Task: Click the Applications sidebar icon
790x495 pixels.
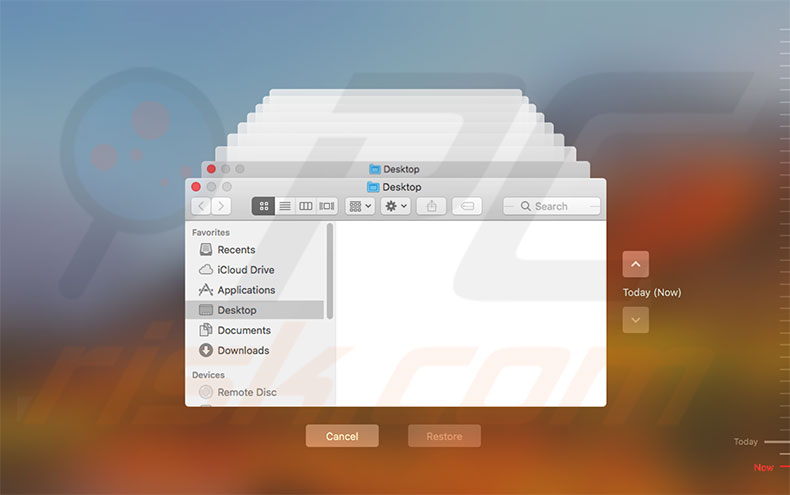Action: click(x=206, y=290)
